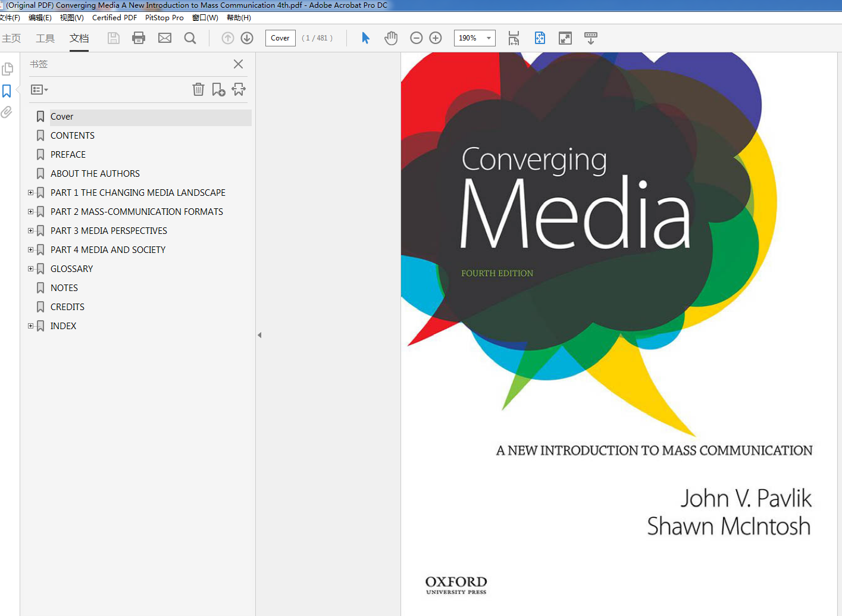The width and height of the screenshot is (842, 616).
Task: Open the 帮助(H) menu
Action: tap(239, 18)
